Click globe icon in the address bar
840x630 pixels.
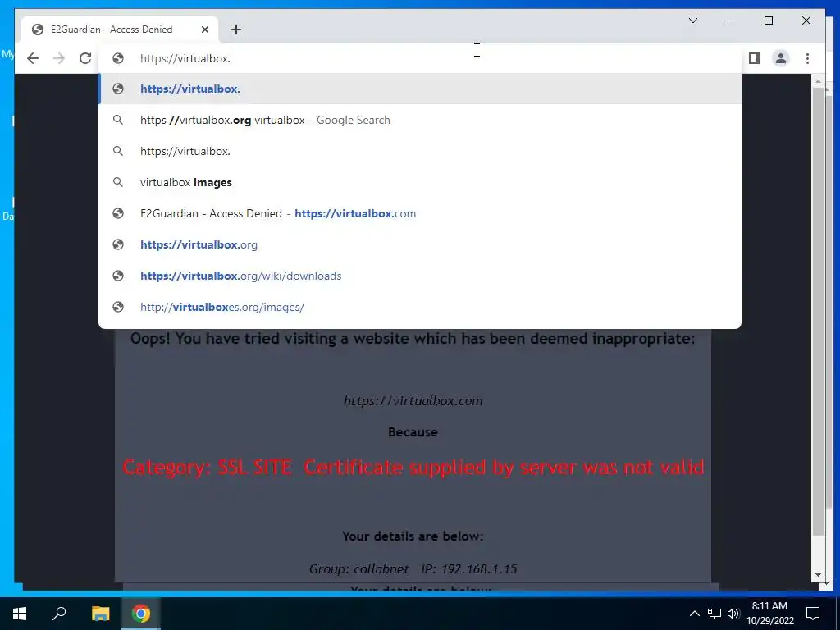[x=118, y=58]
